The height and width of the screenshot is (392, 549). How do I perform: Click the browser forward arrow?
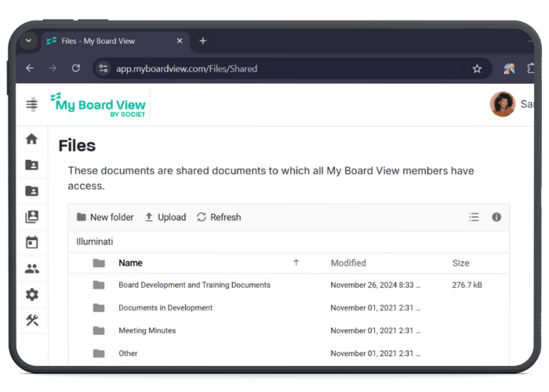(53, 68)
